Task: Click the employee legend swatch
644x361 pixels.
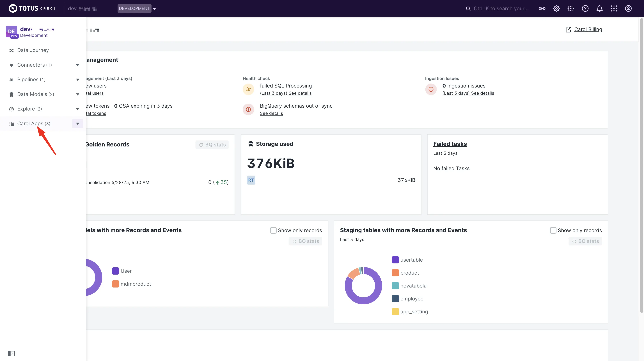Action: pos(395,299)
